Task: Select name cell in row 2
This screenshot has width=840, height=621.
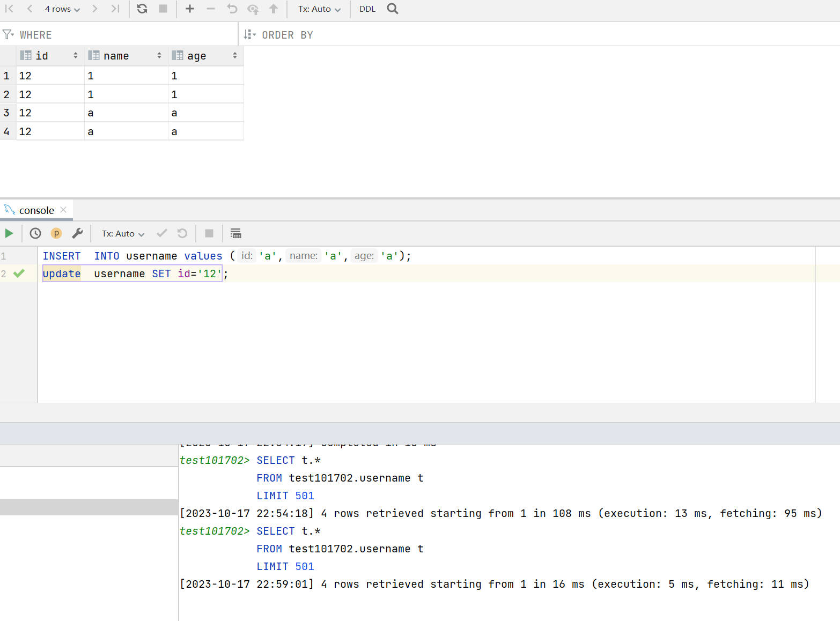Action: 126,94
